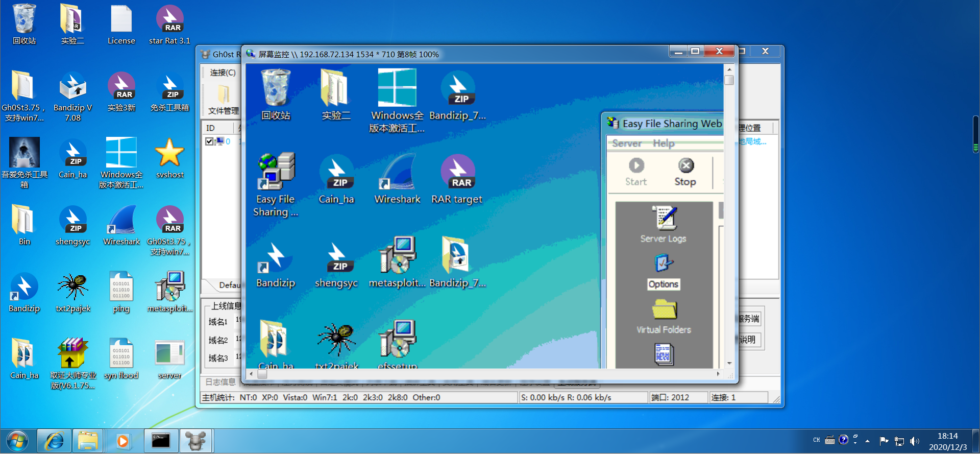Click the 文件管理 toolbar button in Gh0st
This screenshot has height=454, width=980.
224,100
